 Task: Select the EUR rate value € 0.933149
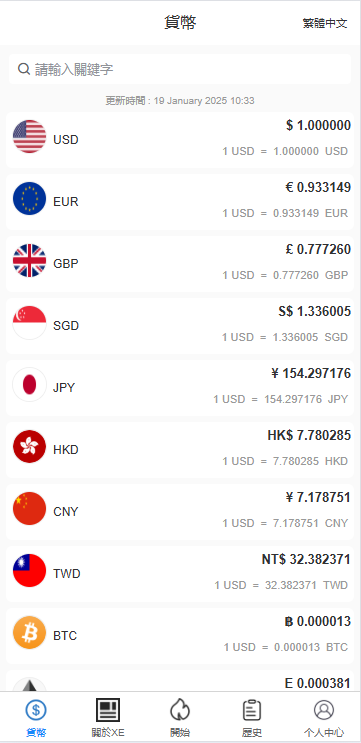coord(318,188)
